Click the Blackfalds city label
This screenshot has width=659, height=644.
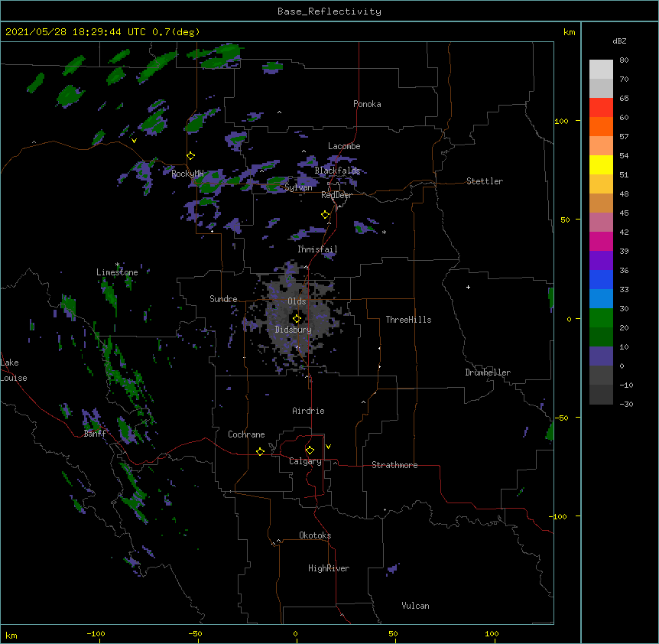pos(337,171)
